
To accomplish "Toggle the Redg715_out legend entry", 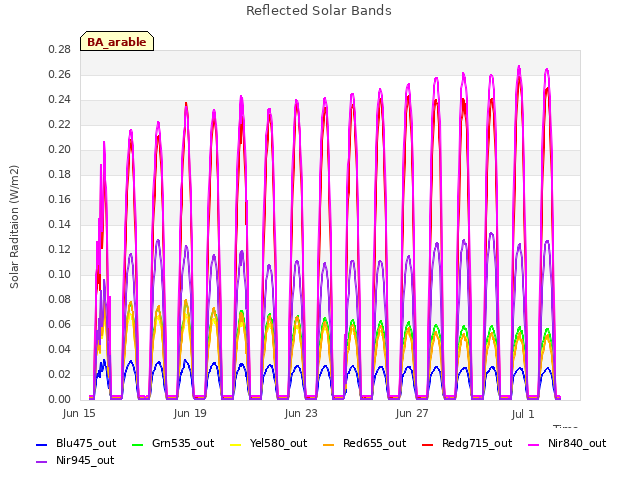I will coord(467,443).
